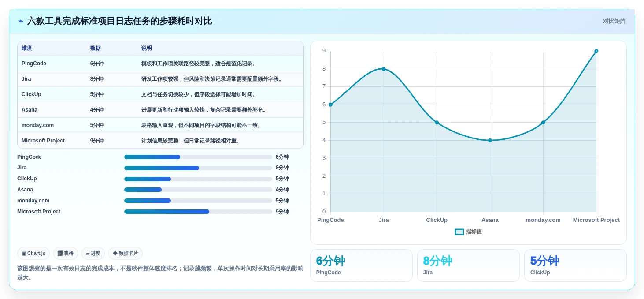Image resolution: width=644 pixels, height=299 pixels.
Task: Select the 表格 tag chip
Action: (x=66, y=253)
